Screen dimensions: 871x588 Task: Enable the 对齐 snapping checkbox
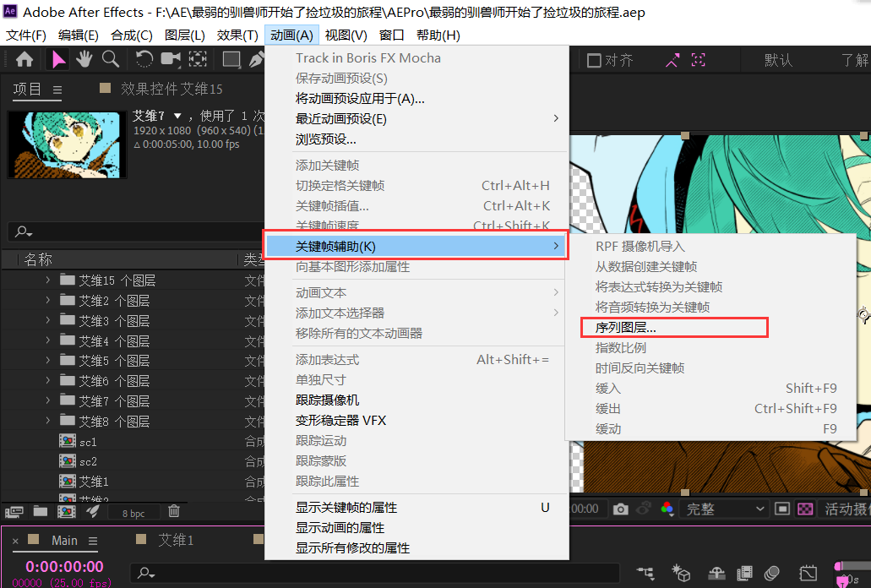tap(594, 61)
